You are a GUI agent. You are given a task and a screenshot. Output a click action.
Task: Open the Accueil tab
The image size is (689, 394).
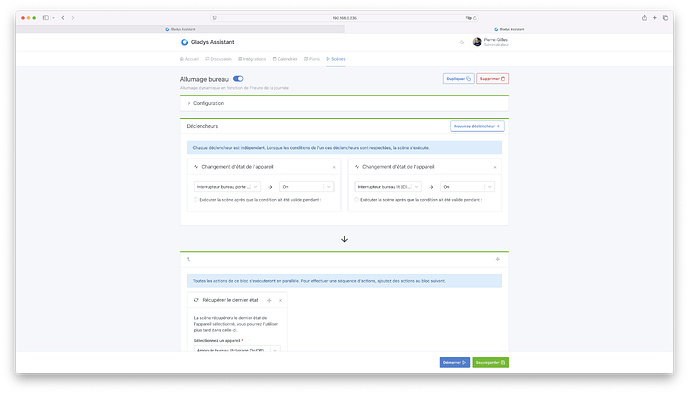tap(189, 59)
